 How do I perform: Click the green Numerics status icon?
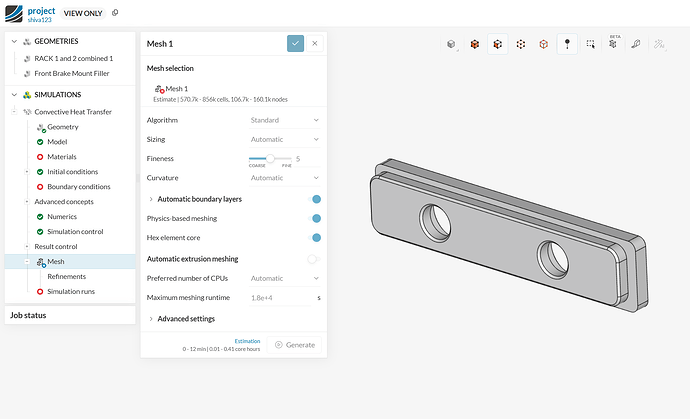pyautogui.click(x=40, y=217)
